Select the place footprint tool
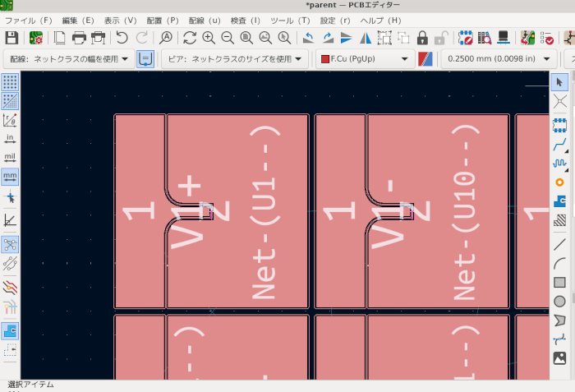 pos(559,125)
